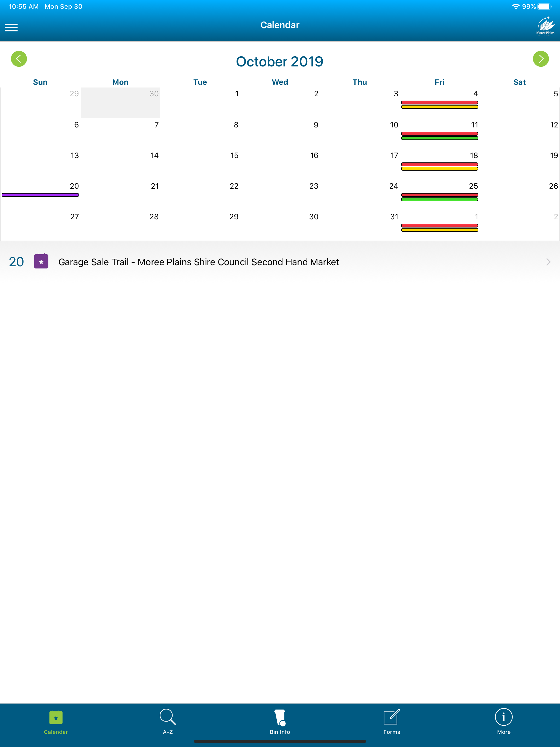The width and height of the screenshot is (560, 747).
Task: Select October 21 in the calendar
Action: [120, 195]
